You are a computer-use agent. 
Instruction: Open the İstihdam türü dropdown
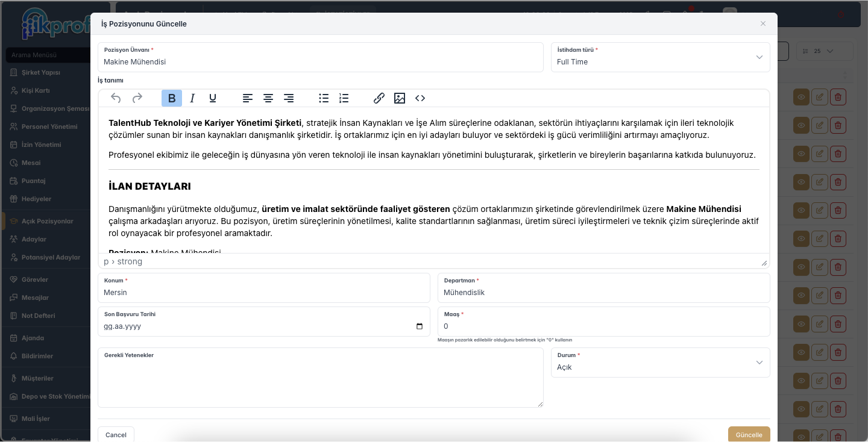pos(661,57)
